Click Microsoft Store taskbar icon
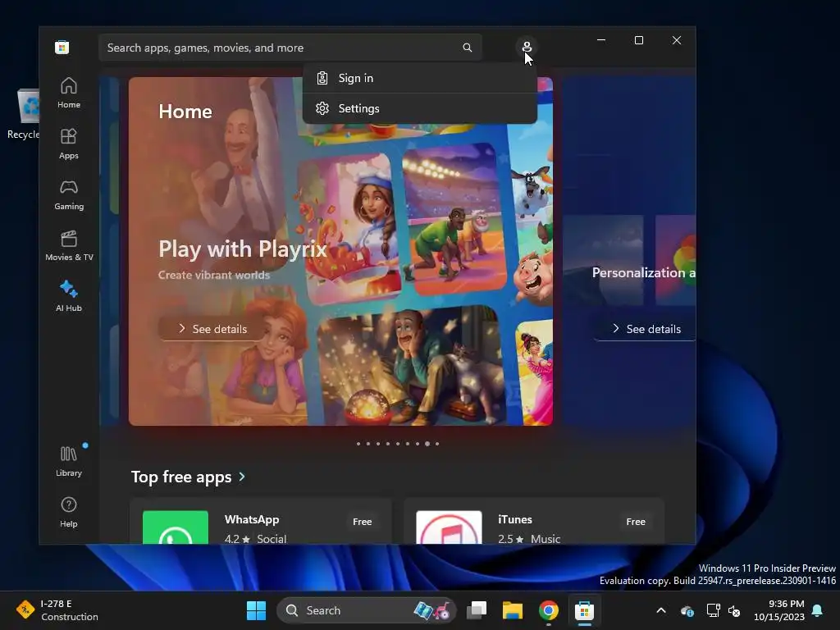Viewport: 840px width, 630px height. pos(584,610)
